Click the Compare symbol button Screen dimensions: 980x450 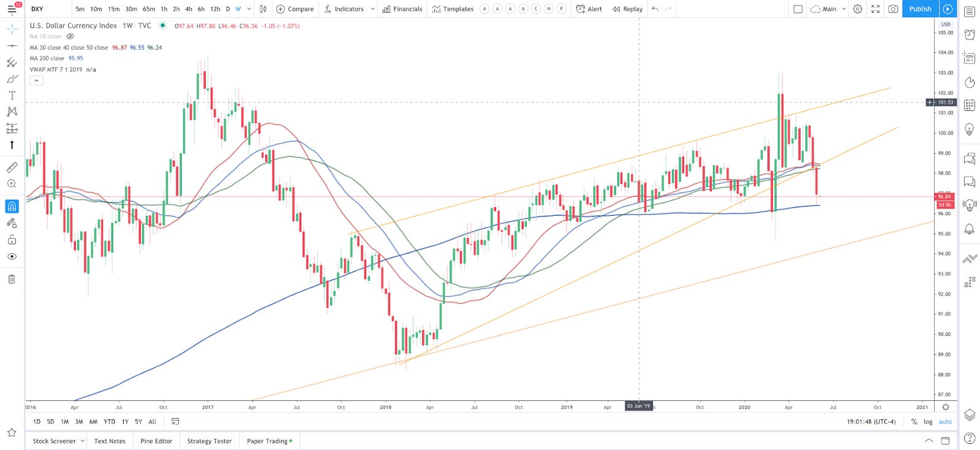coord(295,9)
